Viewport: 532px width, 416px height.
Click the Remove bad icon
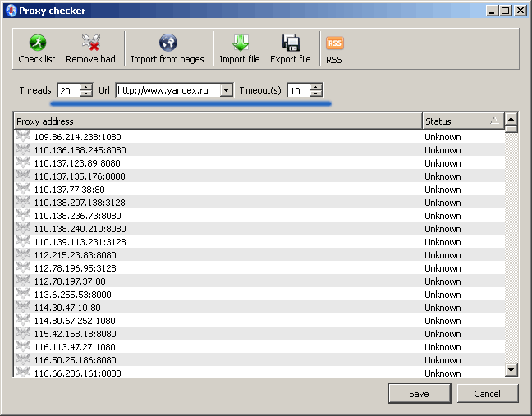point(91,43)
